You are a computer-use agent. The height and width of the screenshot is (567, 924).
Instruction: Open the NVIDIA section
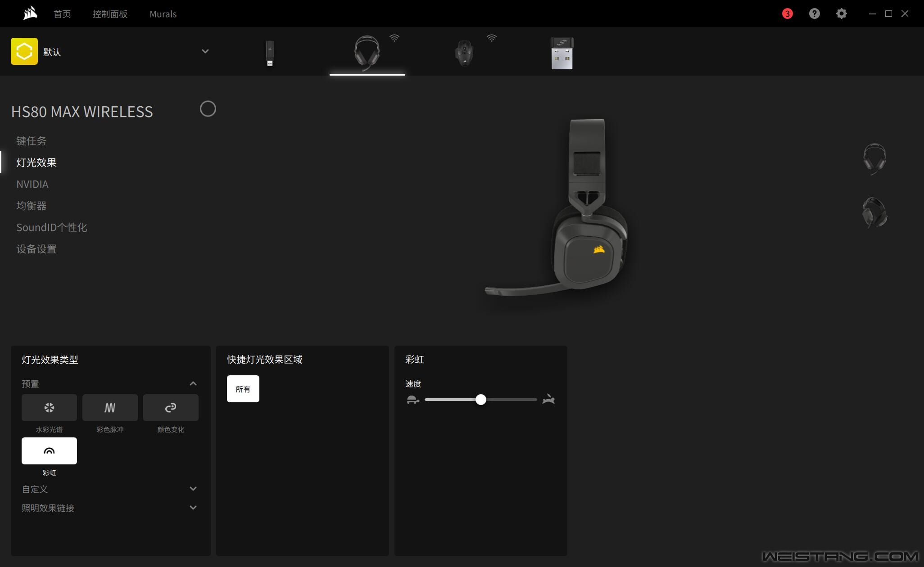coord(32,184)
